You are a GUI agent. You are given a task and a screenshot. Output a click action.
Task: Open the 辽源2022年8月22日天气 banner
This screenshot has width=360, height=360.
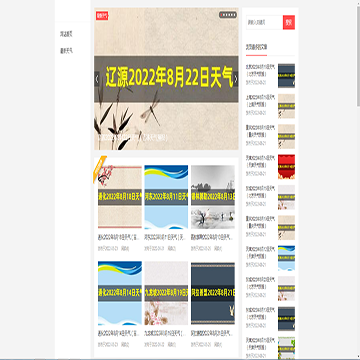(x=166, y=79)
